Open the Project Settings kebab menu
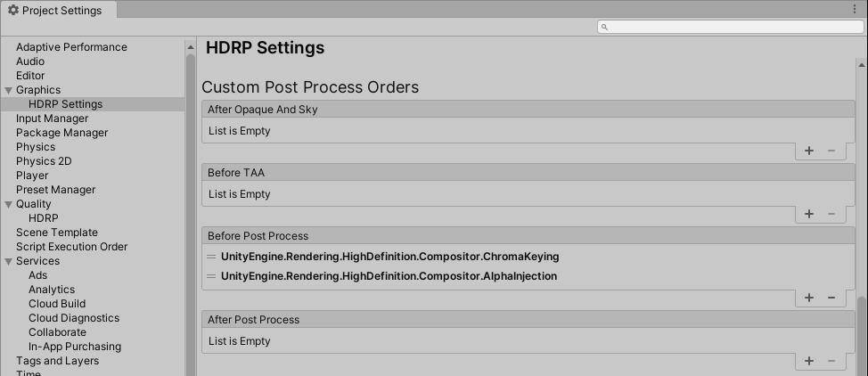 tap(856, 10)
